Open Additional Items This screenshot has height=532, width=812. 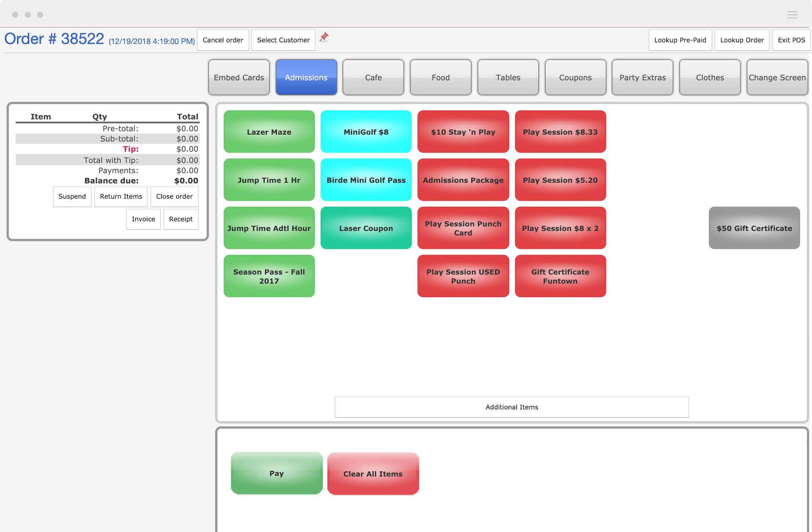(x=511, y=407)
